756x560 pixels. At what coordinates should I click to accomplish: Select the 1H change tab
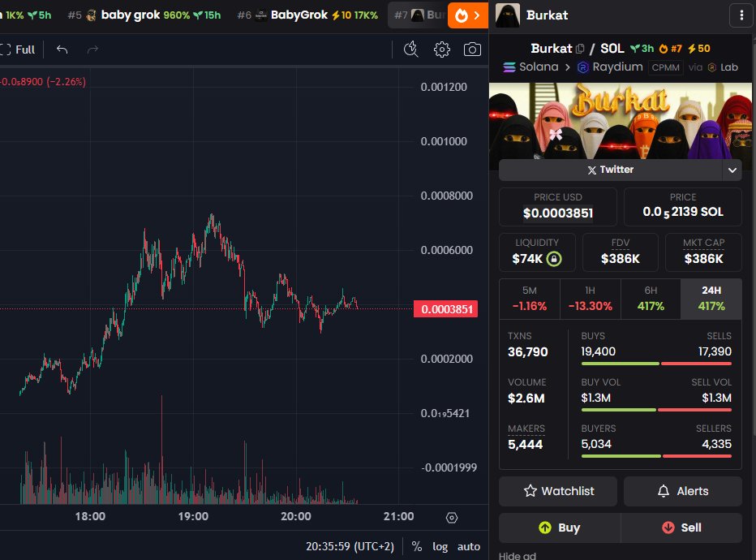pos(591,299)
